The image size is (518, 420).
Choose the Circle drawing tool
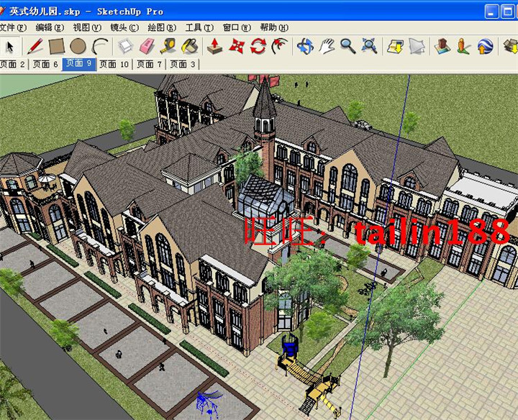pos(78,46)
